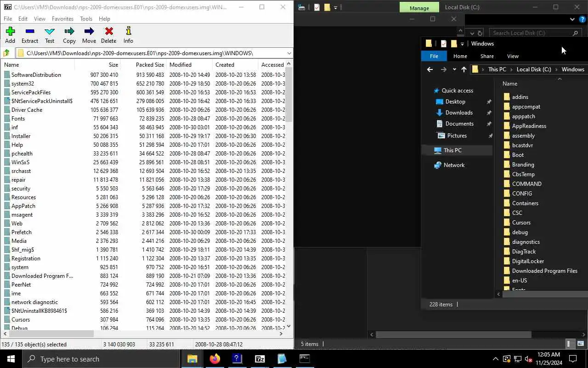Sort the 7-Zip list by Created column

235,65
